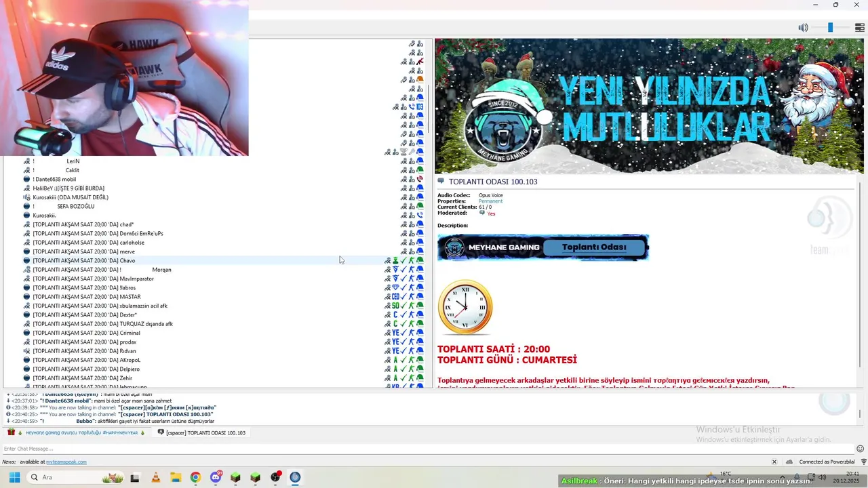Click the CEO badge on MASTAR's row
The image size is (868, 488).
pos(395,297)
